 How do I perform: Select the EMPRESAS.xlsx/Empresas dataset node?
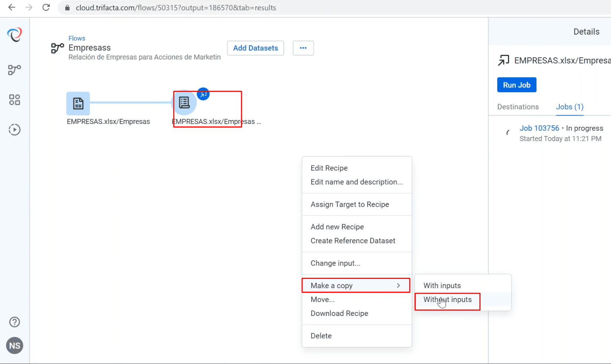tap(78, 104)
